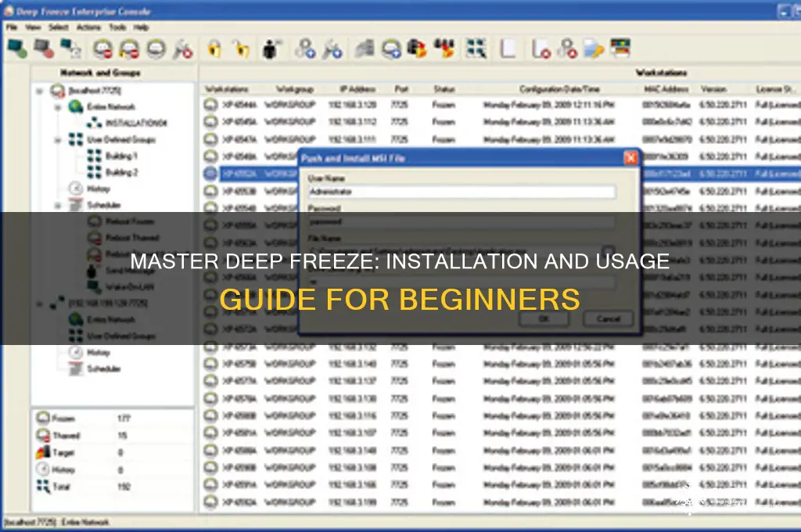The image size is (801, 532).
Task: Open the Select menu
Action: 58,27
